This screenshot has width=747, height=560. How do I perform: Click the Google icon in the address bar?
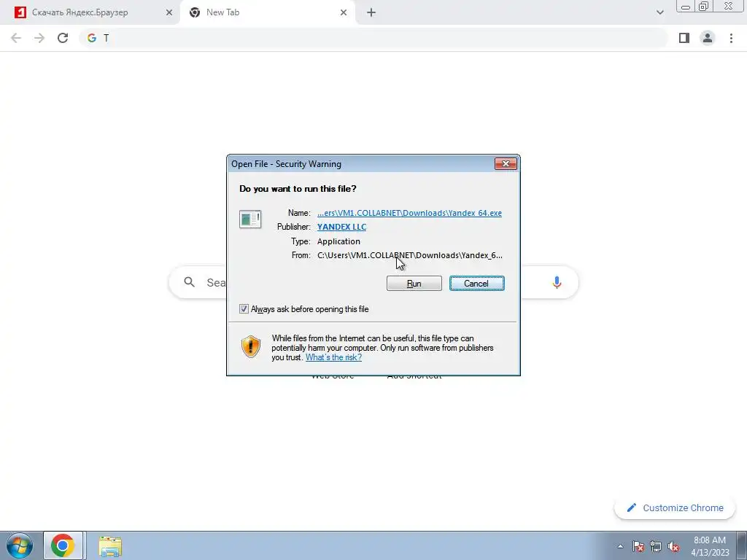click(x=92, y=38)
